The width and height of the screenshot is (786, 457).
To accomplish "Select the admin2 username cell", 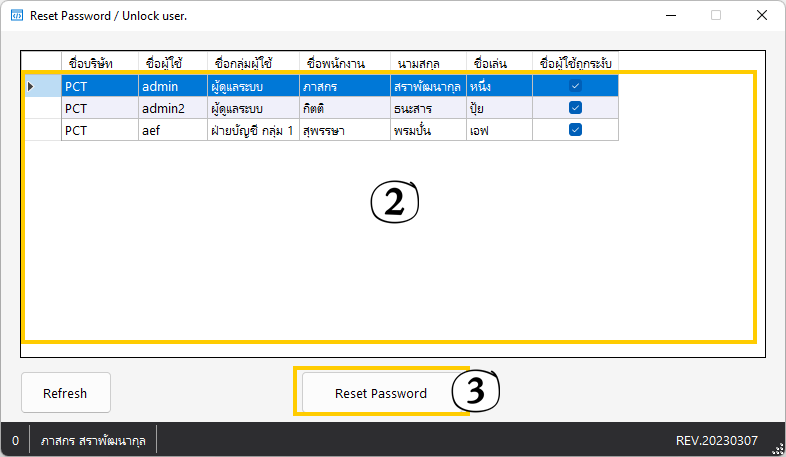I will pyautogui.click(x=171, y=108).
